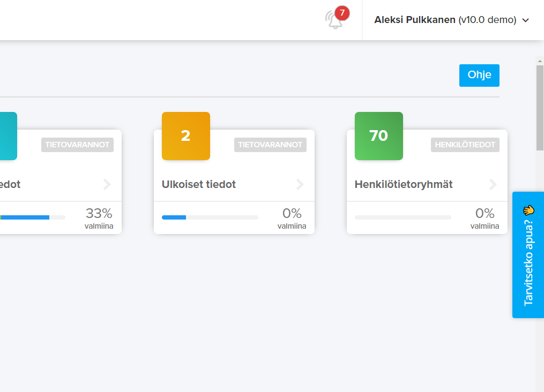Click the chevron arrow on Henkilötietoryhmät card

[x=493, y=184]
